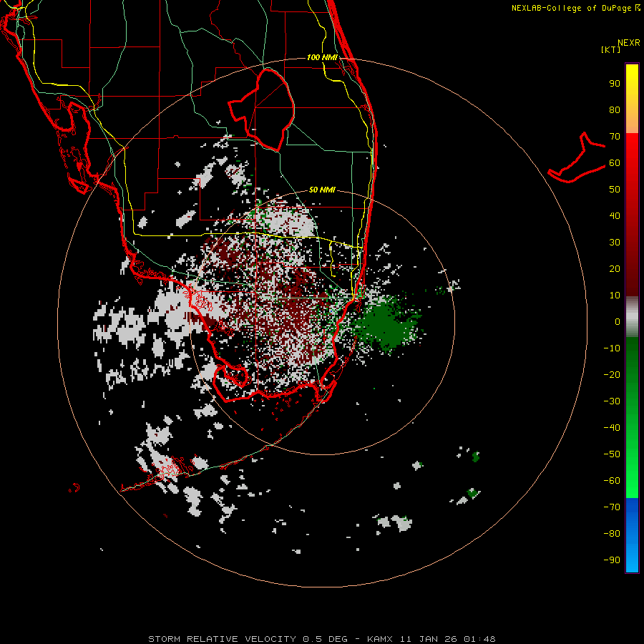Click the -90 value on velocity scale
Viewport: 644px width, 644px height.
coord(612,560)
